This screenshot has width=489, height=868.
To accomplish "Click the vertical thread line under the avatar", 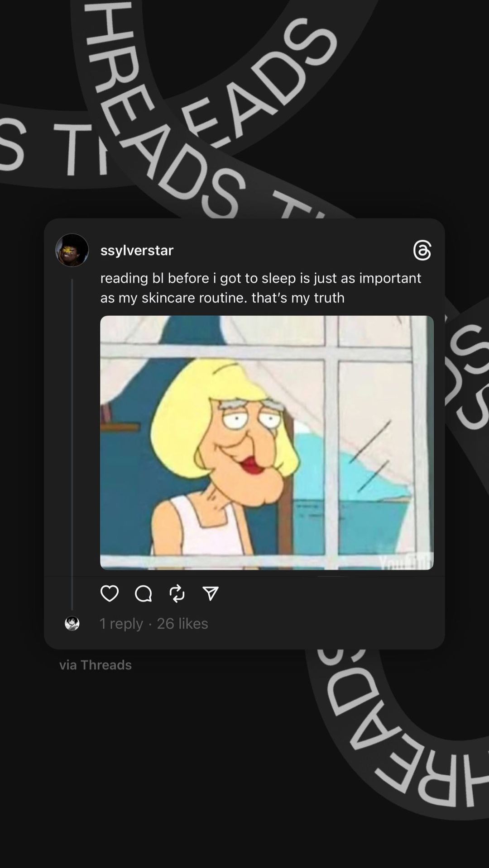I will click(72, 444).
